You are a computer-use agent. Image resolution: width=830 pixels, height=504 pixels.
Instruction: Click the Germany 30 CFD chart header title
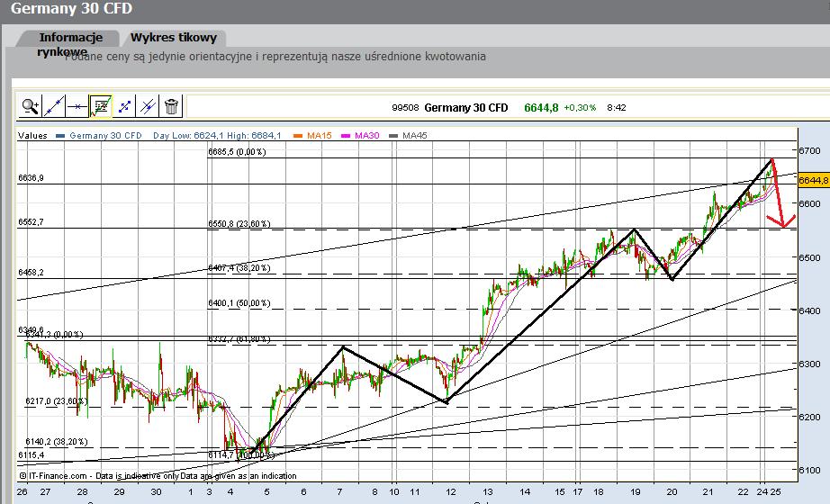pos(465,107)
